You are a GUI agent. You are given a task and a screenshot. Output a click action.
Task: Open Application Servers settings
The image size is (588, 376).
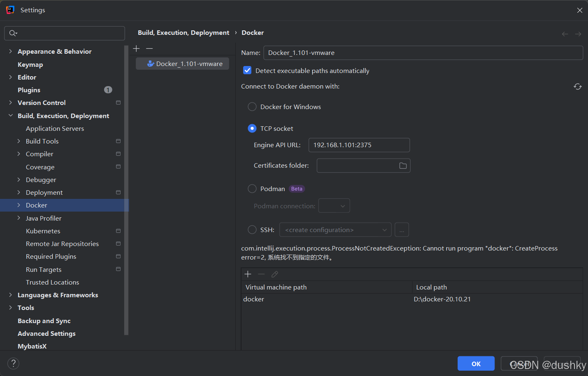(x=55, y=128)
